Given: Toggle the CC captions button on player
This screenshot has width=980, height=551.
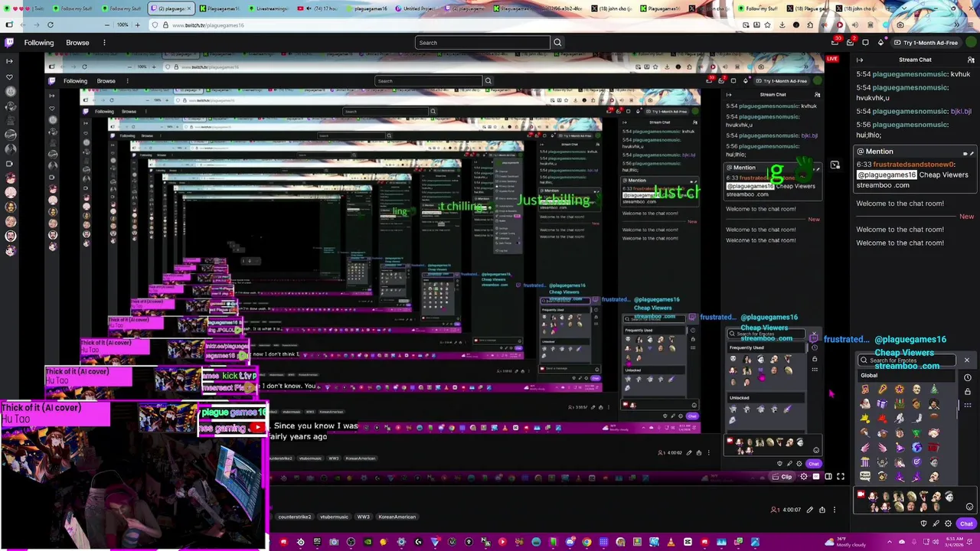Looking at the screenshot, I should [x=816, y=477].
